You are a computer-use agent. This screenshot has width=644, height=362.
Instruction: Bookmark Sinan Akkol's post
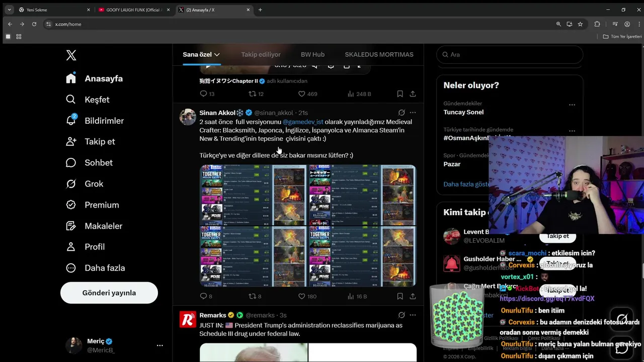click(400, 297)
